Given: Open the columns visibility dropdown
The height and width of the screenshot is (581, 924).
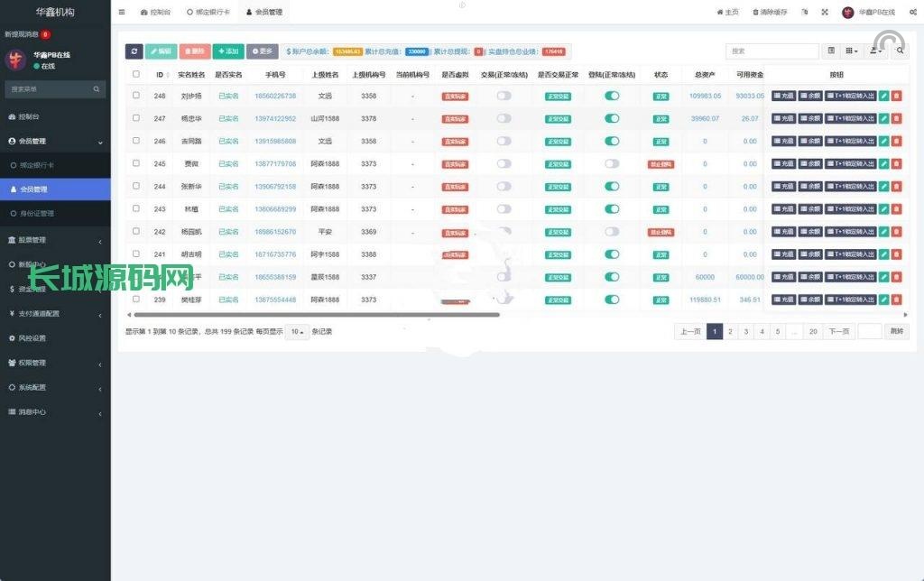Looking at the screenshot, I should [x=852, y=51].
